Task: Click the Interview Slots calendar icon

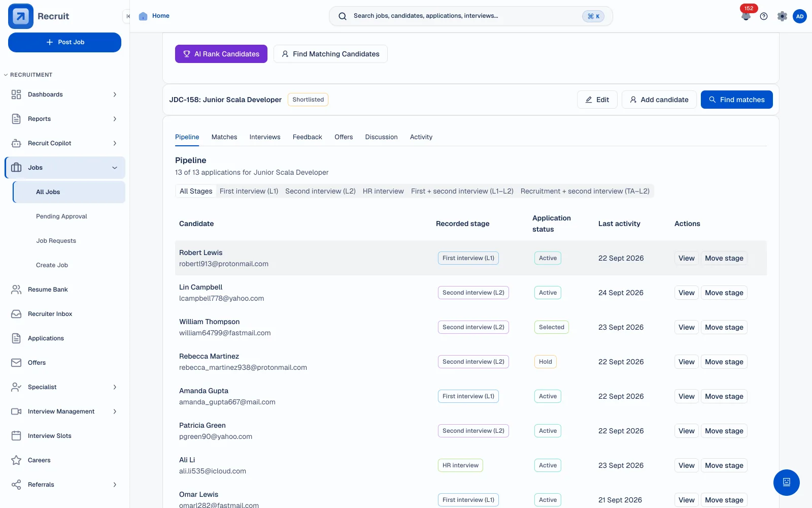Action: [x=16, y=436]
